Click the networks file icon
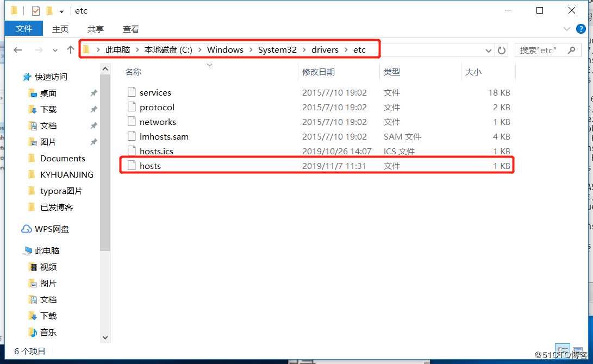Viewport: 593px width, 364px height. pos(131,121)
